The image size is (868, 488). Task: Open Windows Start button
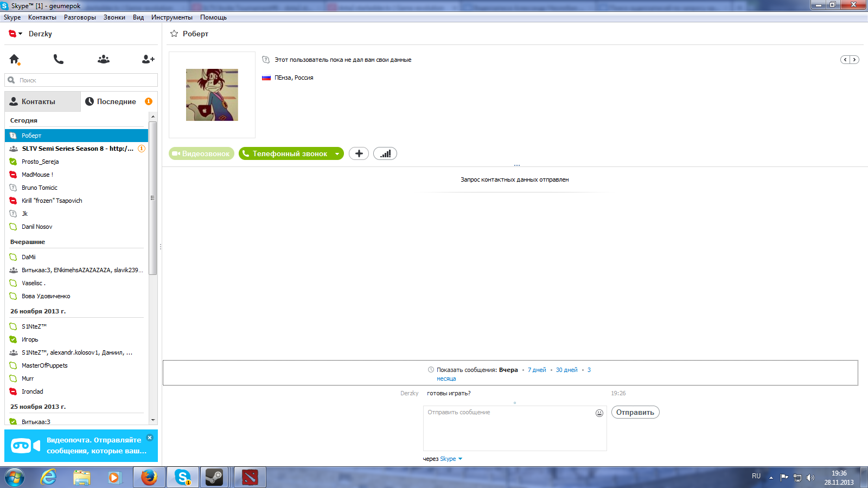[x=15, y=477]
